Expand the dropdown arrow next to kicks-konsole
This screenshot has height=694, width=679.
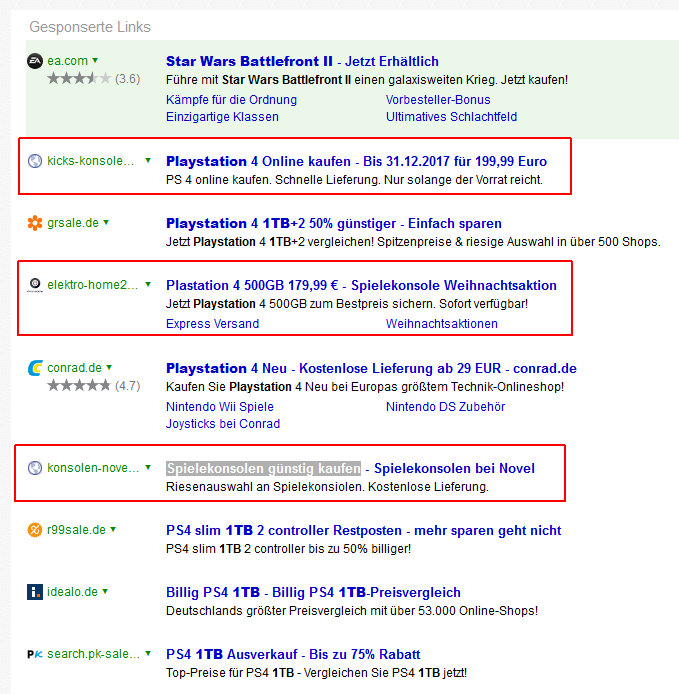(x=148, y=160)
